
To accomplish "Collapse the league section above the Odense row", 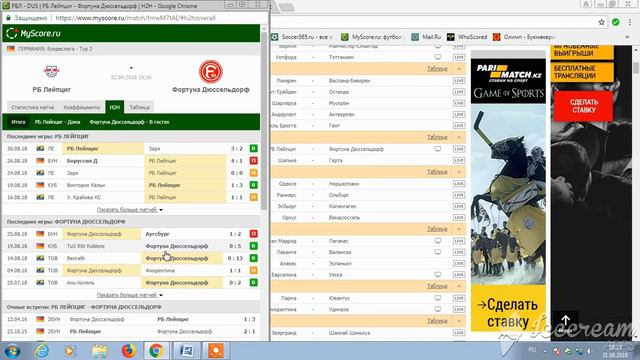I will point(459,172).
